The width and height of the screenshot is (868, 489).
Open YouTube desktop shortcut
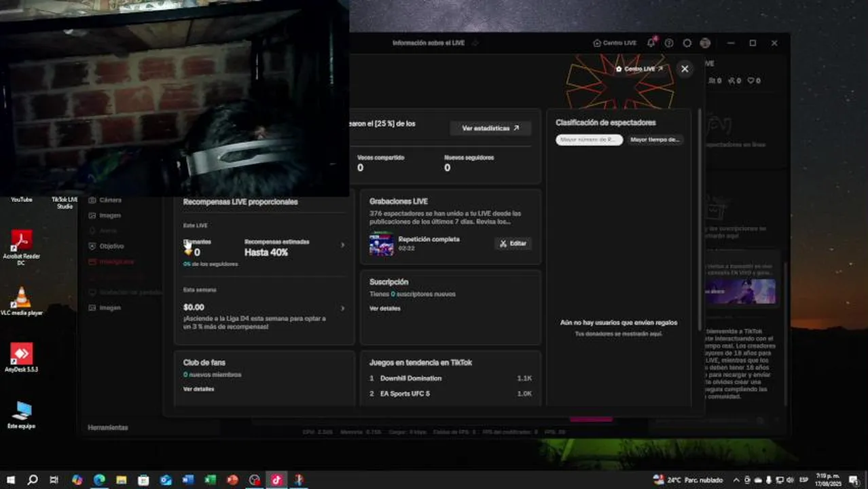(21, 200)
